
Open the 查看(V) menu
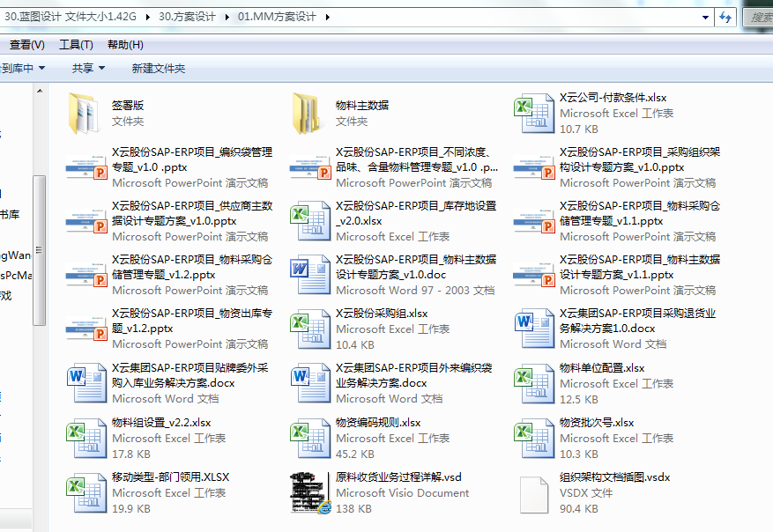pyautogui.click(x=26, y=45)
